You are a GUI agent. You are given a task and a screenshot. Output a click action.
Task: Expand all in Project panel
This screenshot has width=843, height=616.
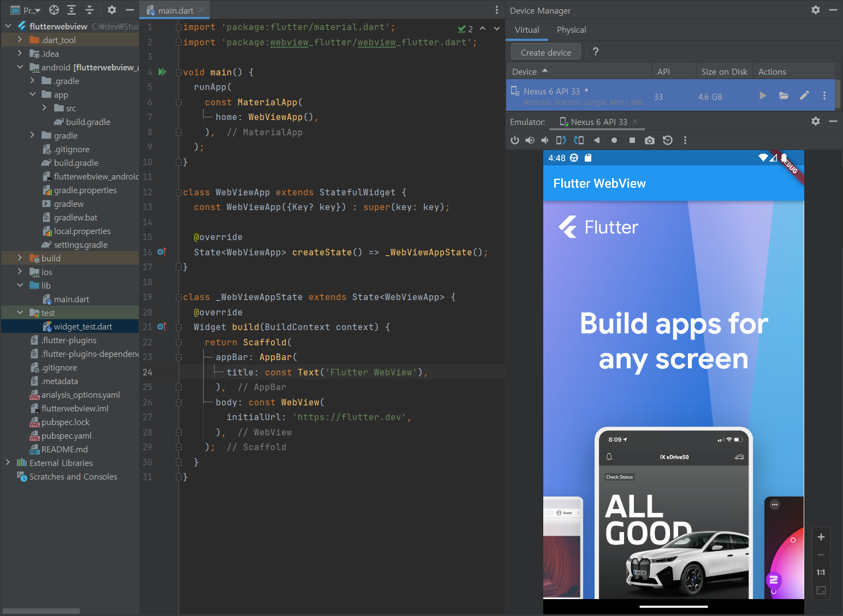[72, 10]
